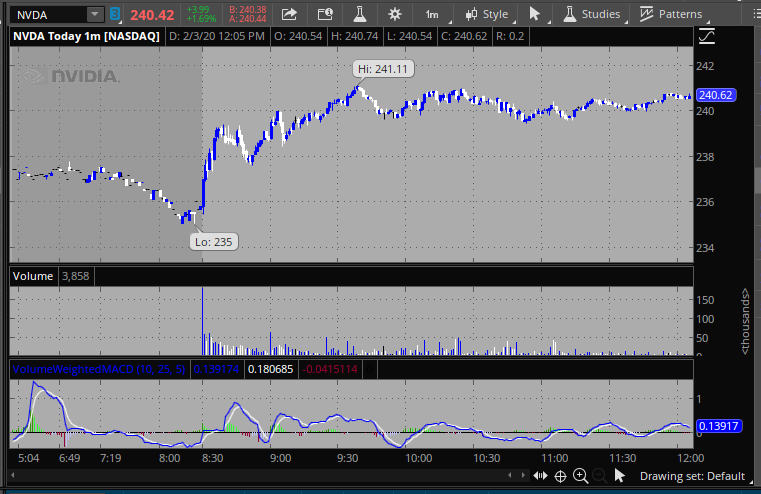Image resolution: width=761 pixels, height=494 pixels.
Task: Open the symbol selector dropdown arrow
Action: pos(96,15)
